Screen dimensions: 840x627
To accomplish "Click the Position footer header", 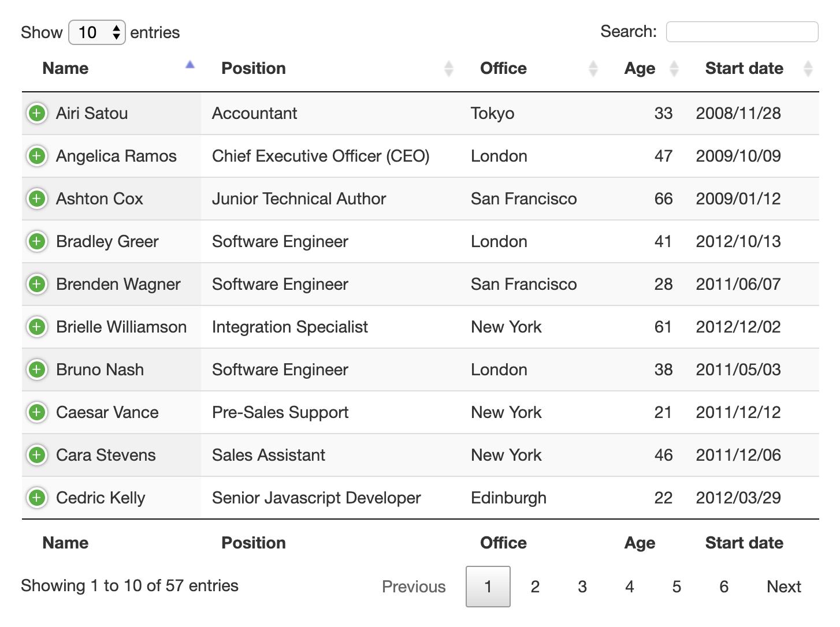I will click(x=254, y=543).
